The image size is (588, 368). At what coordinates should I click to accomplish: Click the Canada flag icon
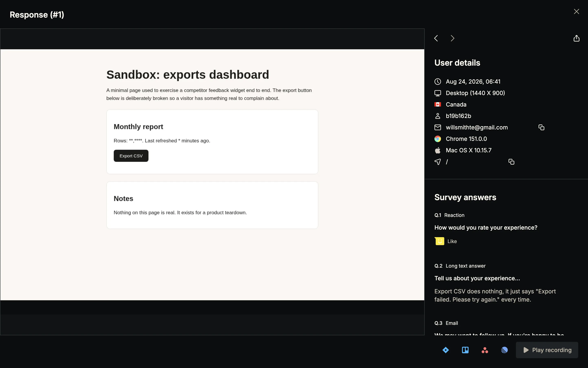(x=438, y=104)
